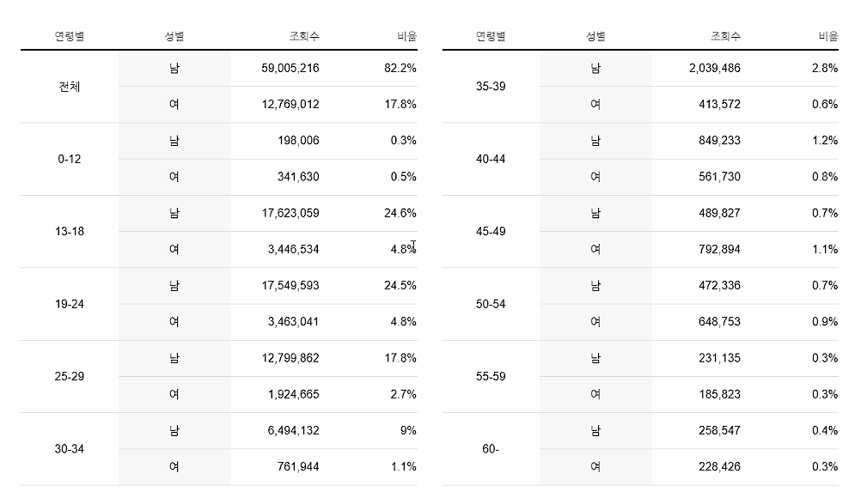Click the view count 59,005,216

290,68
